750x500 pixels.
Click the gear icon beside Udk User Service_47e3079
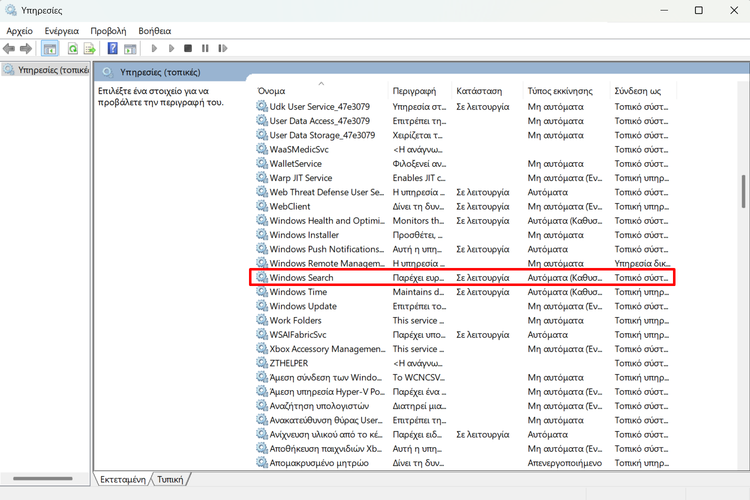click(262, 106)
